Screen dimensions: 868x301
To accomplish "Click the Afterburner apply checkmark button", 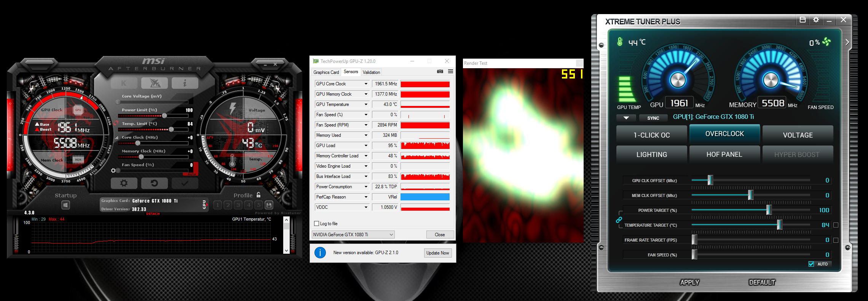I will pos(185,183).
